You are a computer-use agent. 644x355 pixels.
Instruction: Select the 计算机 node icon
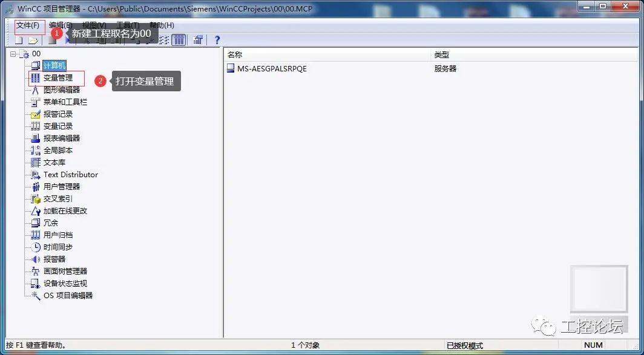pyautogui.click(x=36, y=66)
